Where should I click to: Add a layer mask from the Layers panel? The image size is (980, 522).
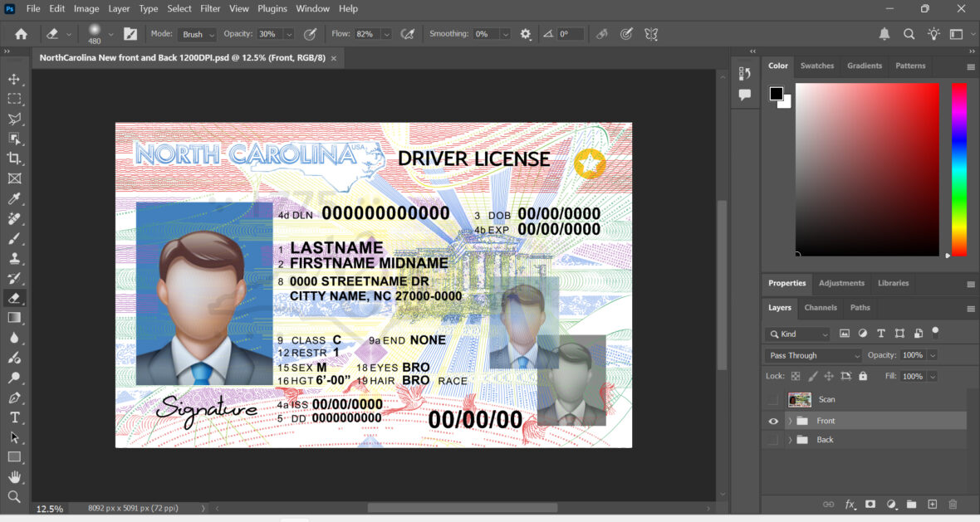pos(871,504)
